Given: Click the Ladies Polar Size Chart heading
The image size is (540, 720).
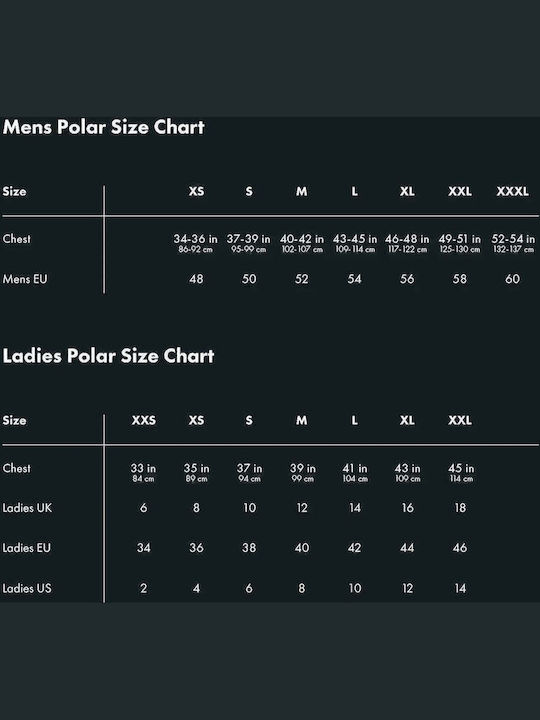Looking at the screenshot, I should 108,356.
